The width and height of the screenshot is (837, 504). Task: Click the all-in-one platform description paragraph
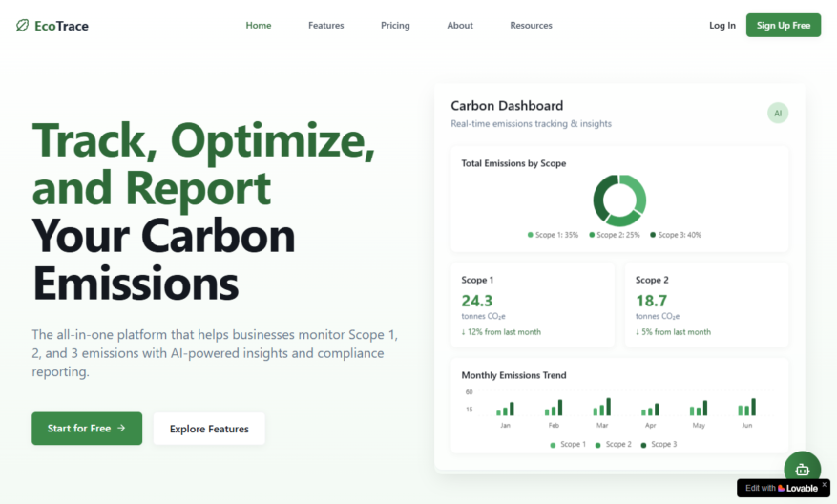(215, 353)
